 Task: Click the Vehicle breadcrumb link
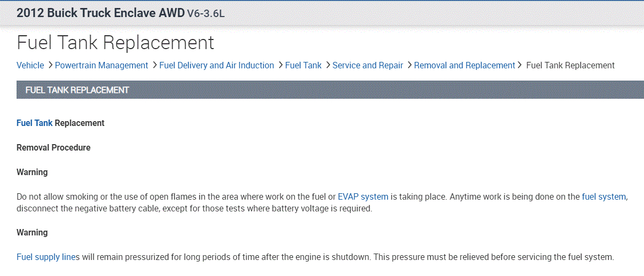30,65
